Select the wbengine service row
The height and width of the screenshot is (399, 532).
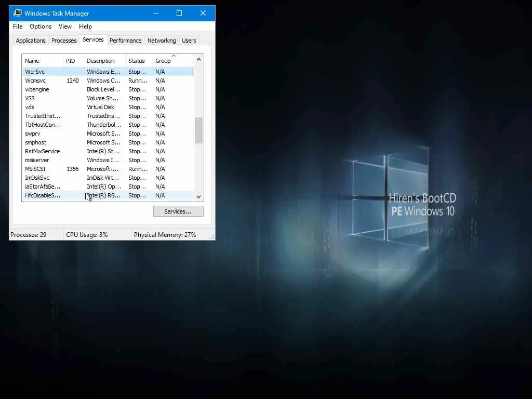(x=108, y=89)
